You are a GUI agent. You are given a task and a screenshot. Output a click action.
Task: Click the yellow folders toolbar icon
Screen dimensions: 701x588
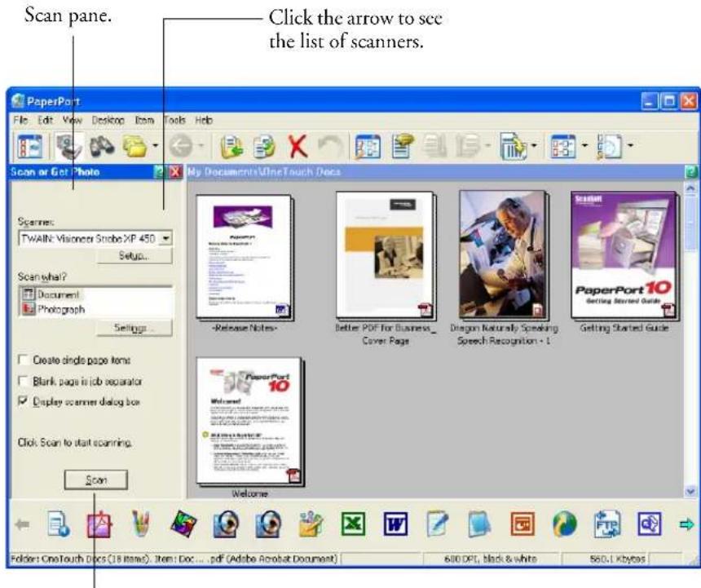[135, 146]
